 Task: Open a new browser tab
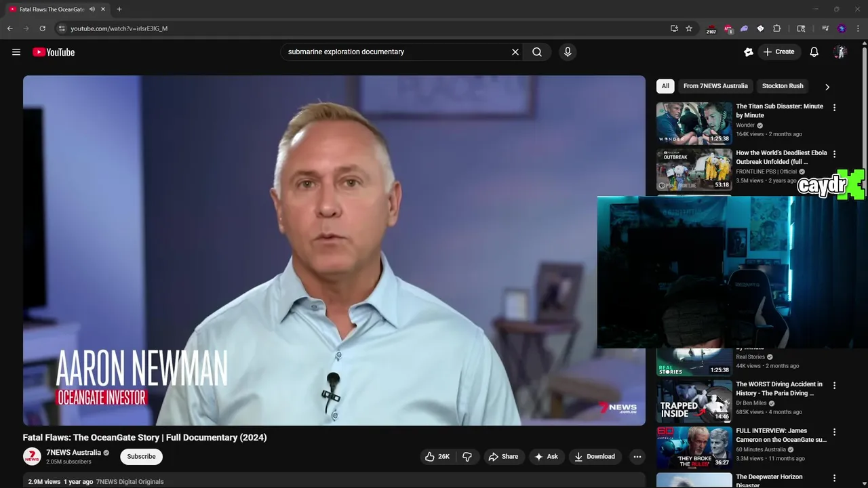(119, 9)
